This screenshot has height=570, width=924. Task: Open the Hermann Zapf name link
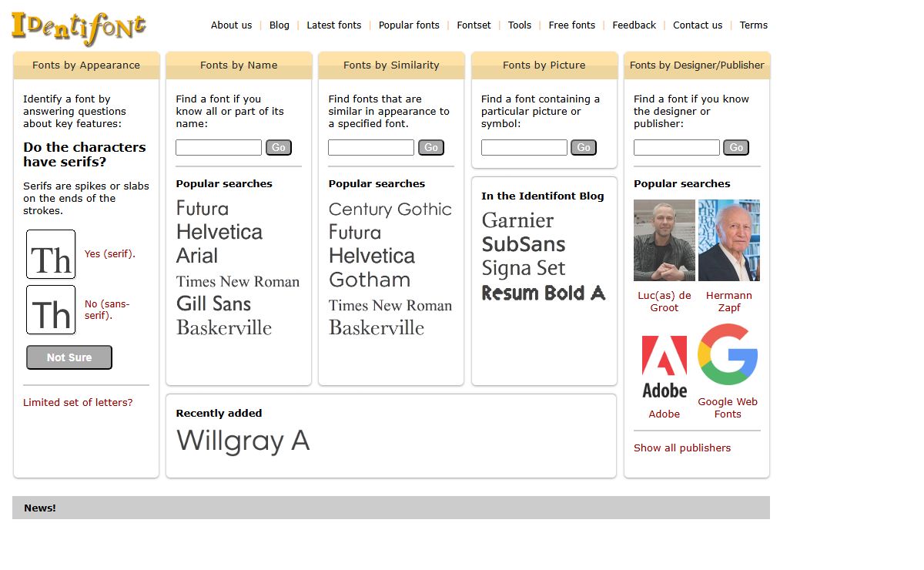click(729, 301)
